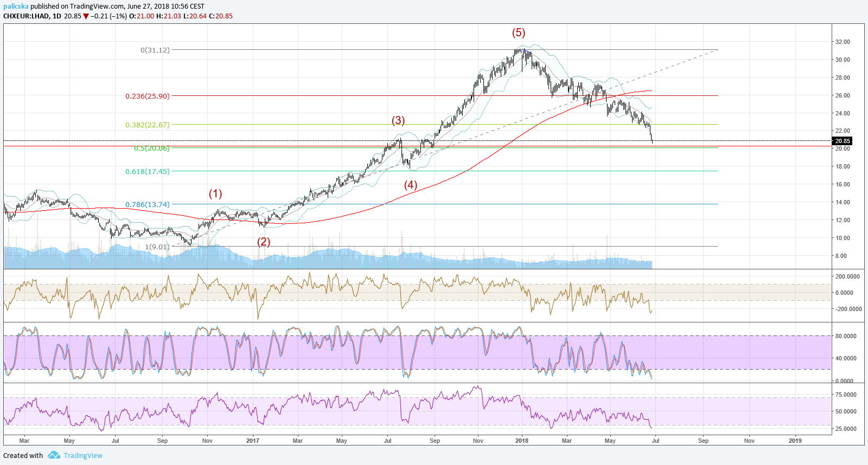Select the 0.236(25.90) Fibonacci label
This screenshot has height=465, width=868.
[x=148, y=96]
